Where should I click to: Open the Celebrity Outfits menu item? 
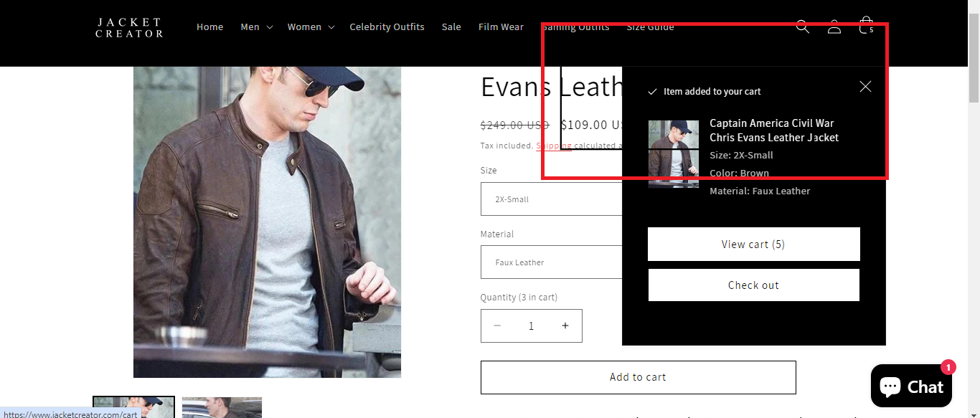pos(387,27)
